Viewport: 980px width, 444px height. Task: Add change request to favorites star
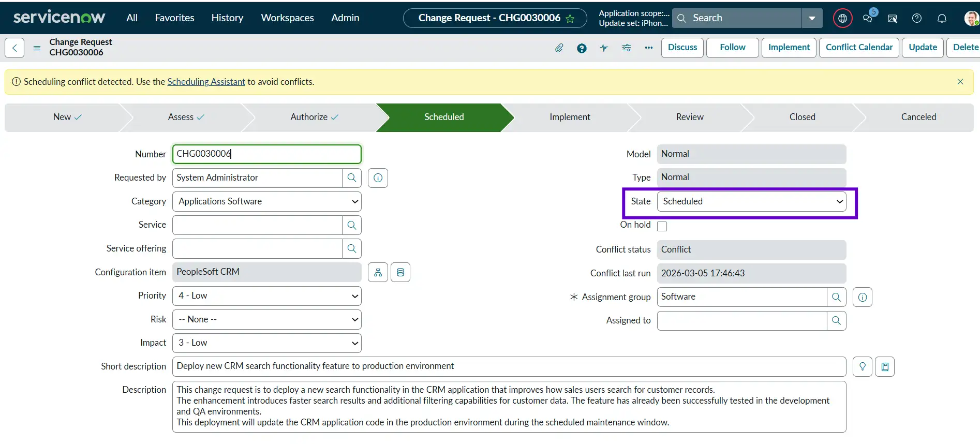(x=570, y=19)
